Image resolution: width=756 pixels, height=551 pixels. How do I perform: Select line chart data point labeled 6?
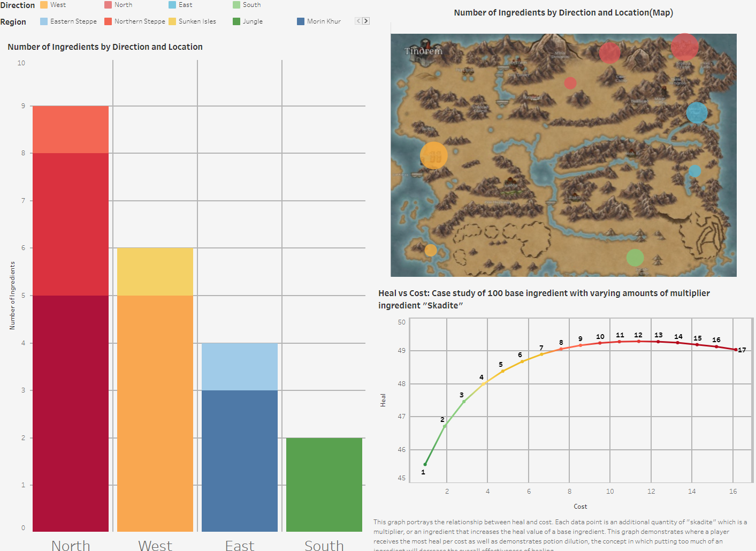point(522,361)
